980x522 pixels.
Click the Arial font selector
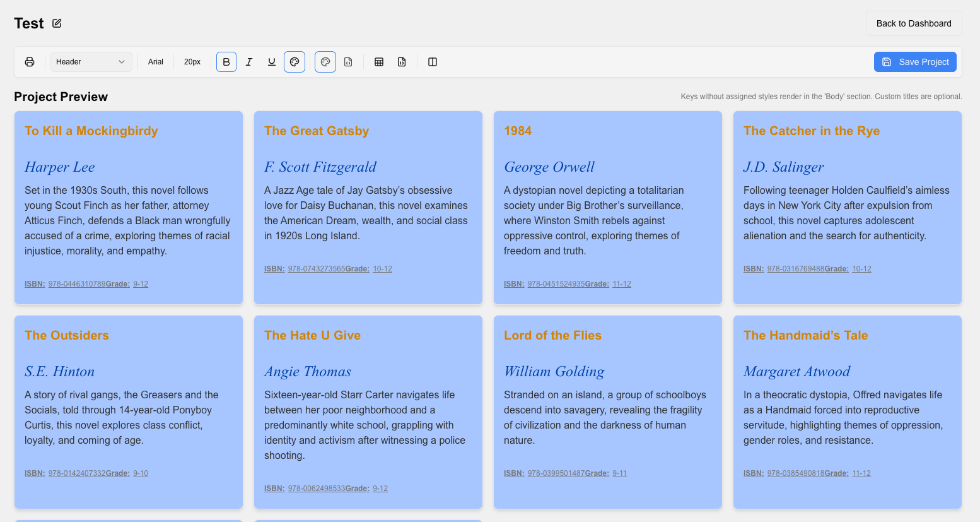point(155,61)
